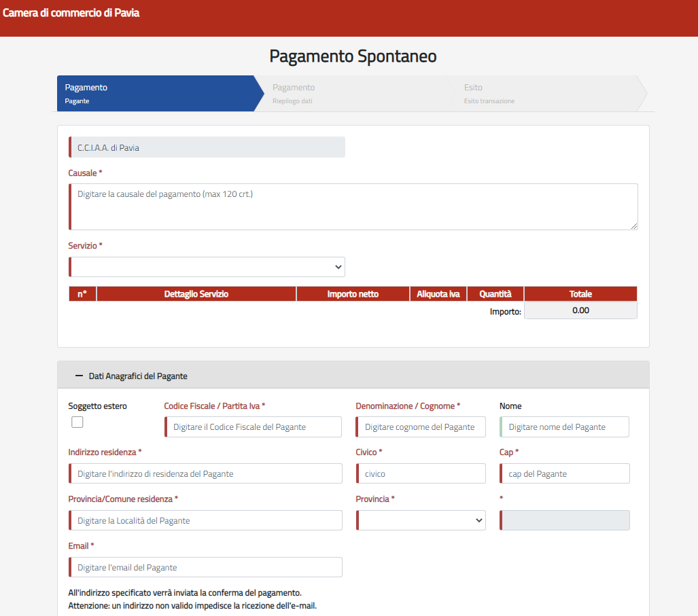Select the Pagamento Pagante step tab
Viewport: 698px width, 616px height.
(155, 94)
